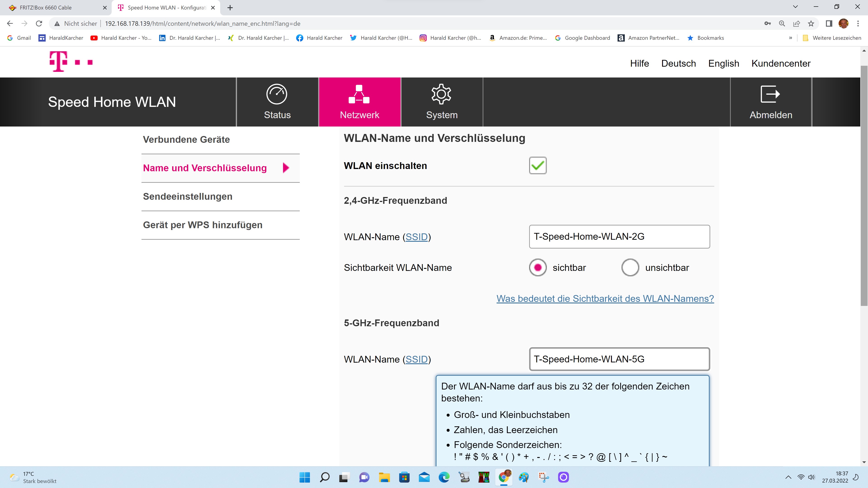Open the tab search dropdown arrow

[x=795, y=7]
